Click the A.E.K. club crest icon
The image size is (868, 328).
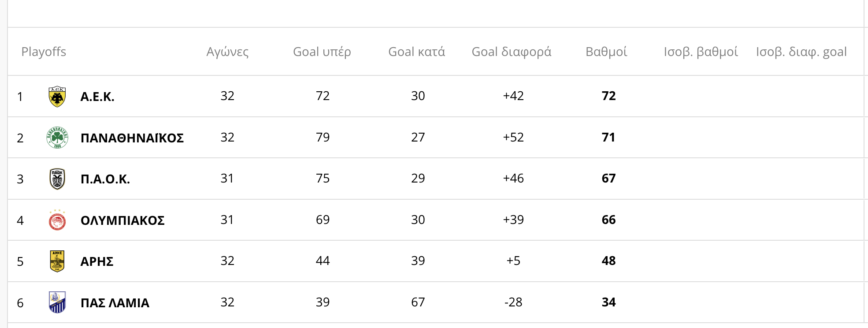(x=57, y=97)
